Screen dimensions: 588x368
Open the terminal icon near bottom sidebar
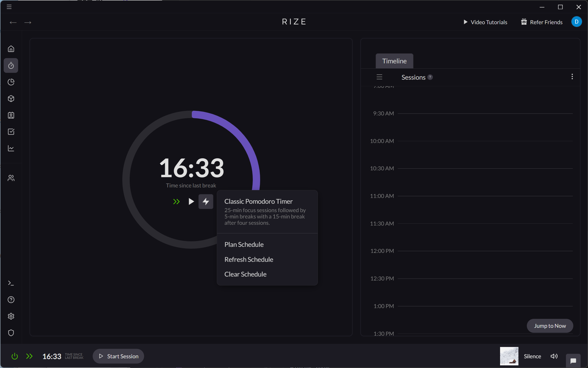click(x=11, y=283)
